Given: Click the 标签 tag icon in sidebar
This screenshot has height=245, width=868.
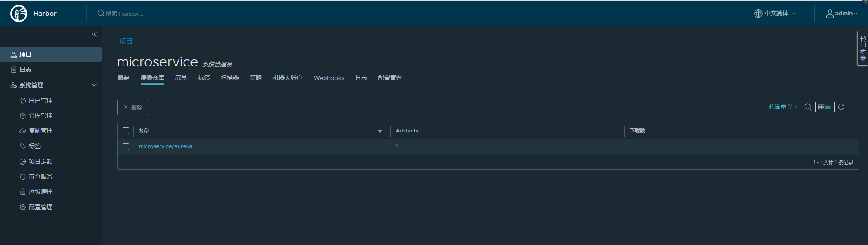Looking at the screenshot, I should 23,146.
